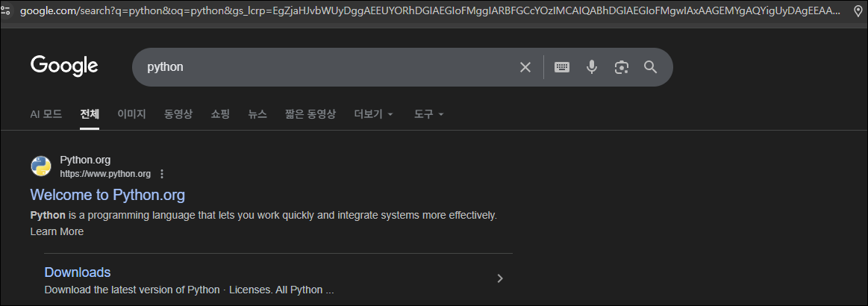This screenshot has height=306, width=868.
Task: Click the https://www.python.org URL text
Action: tap(105, 174)
